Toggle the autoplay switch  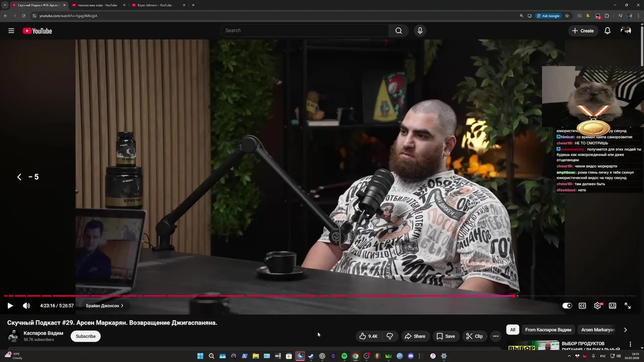[567, 306]
